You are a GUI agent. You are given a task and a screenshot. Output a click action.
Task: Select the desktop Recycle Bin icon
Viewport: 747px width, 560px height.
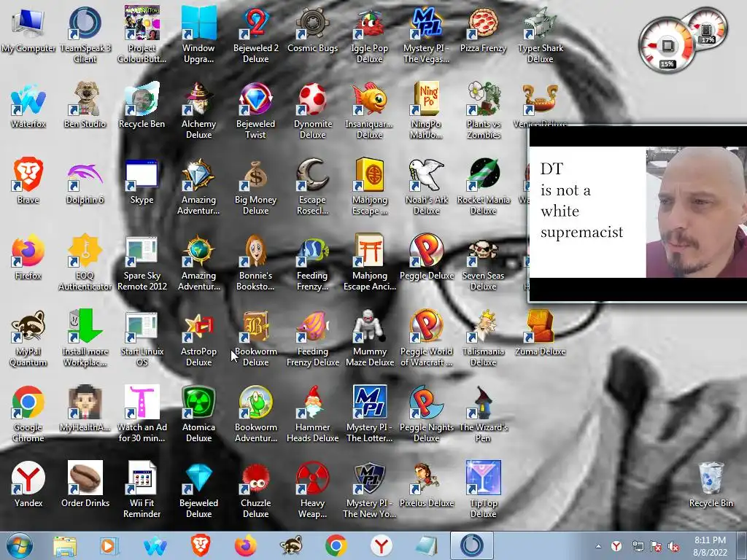[x=711, y=485]
